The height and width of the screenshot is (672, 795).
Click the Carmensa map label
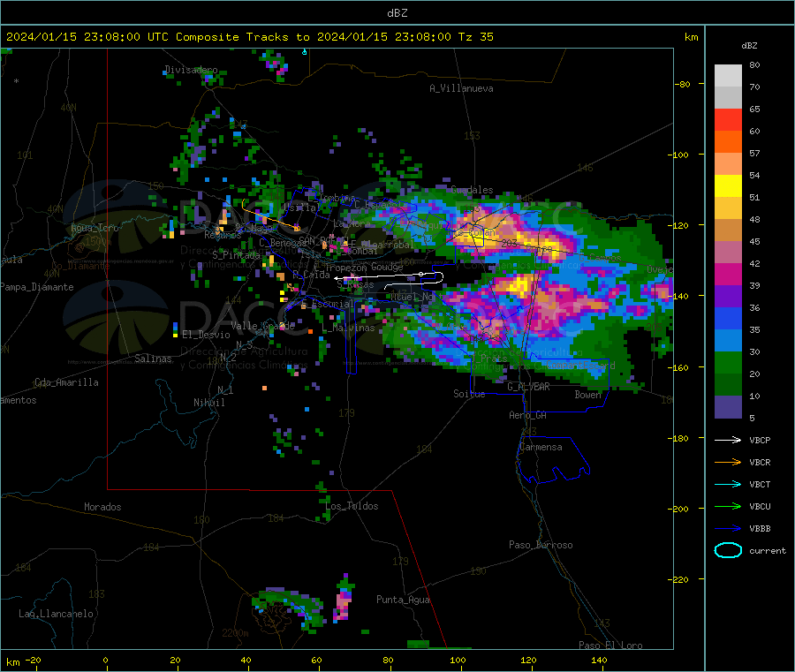click(x=541, y=447)
